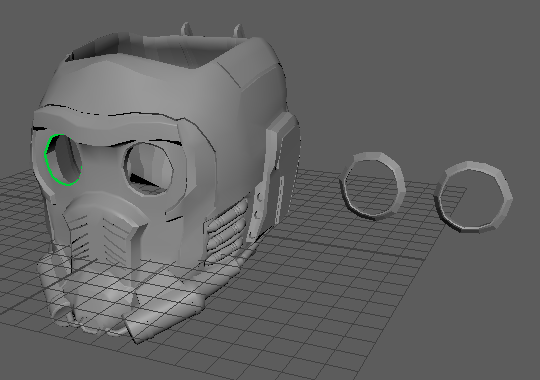This screenshot has height=380, width=540.
Task: Click the empty gray background to deselect all
Action: pos(413,69)
